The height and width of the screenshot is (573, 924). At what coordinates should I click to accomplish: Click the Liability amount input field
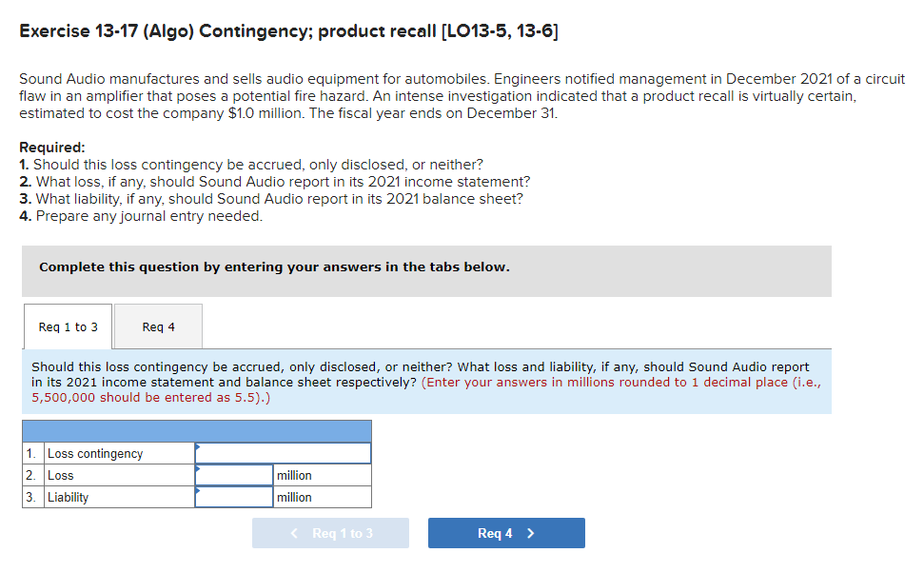(234, 496)
